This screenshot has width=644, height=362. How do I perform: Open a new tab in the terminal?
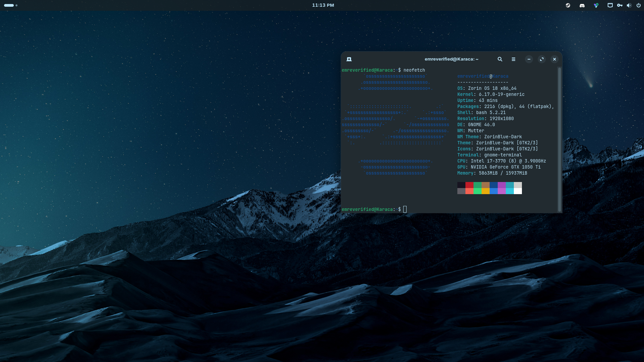(x=349, y=59)
